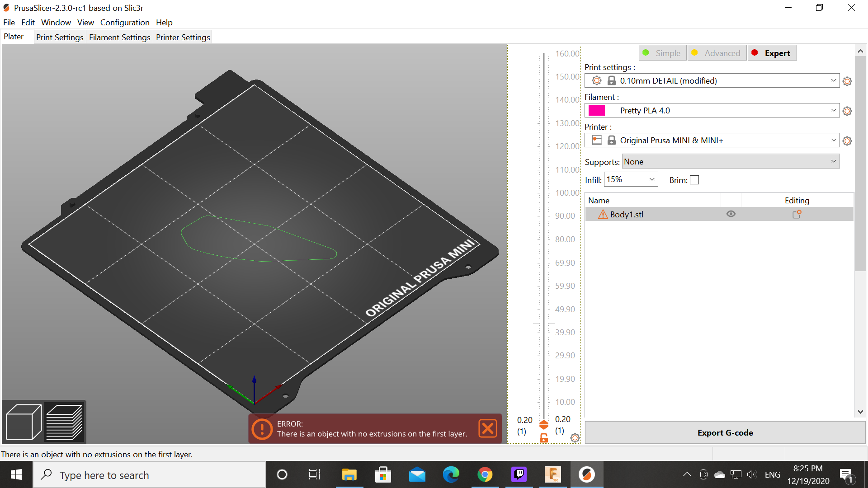Open the File menu
The image size is (868, 488).
pos(9,22)
